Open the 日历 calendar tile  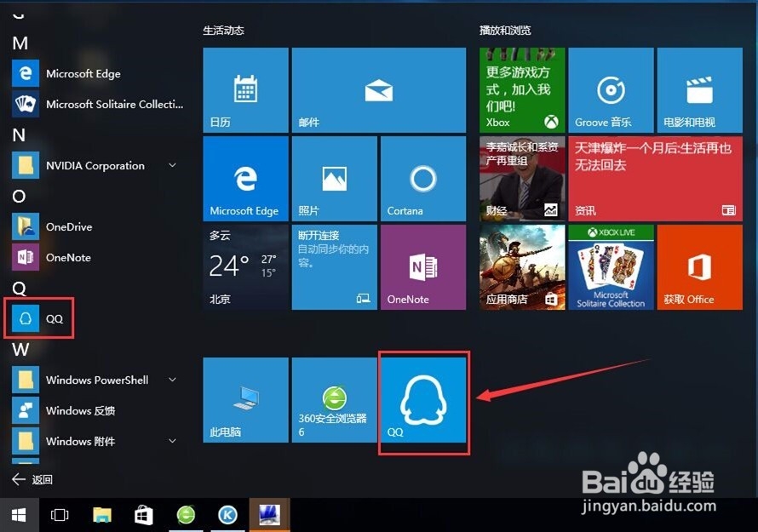tap(245, 90)
